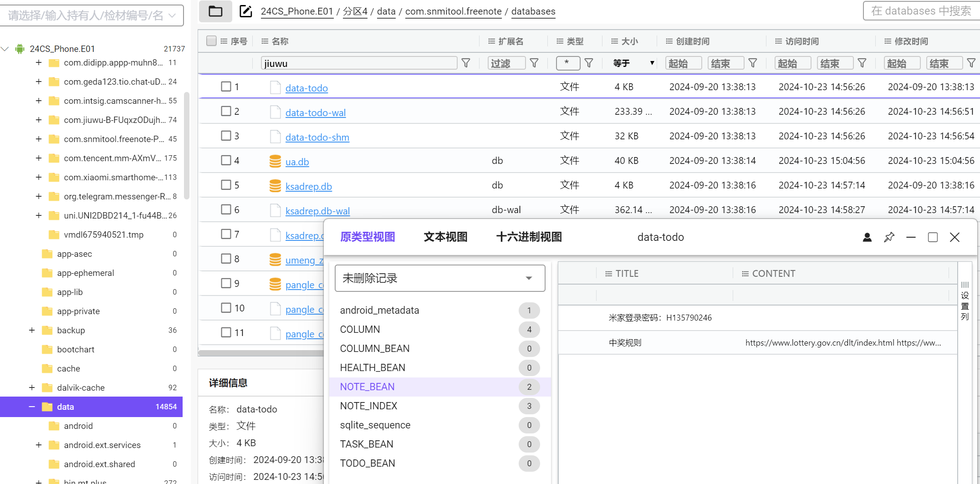980x484 pixels.
Task: Open the data-todo file link
Action: point(306,88)
